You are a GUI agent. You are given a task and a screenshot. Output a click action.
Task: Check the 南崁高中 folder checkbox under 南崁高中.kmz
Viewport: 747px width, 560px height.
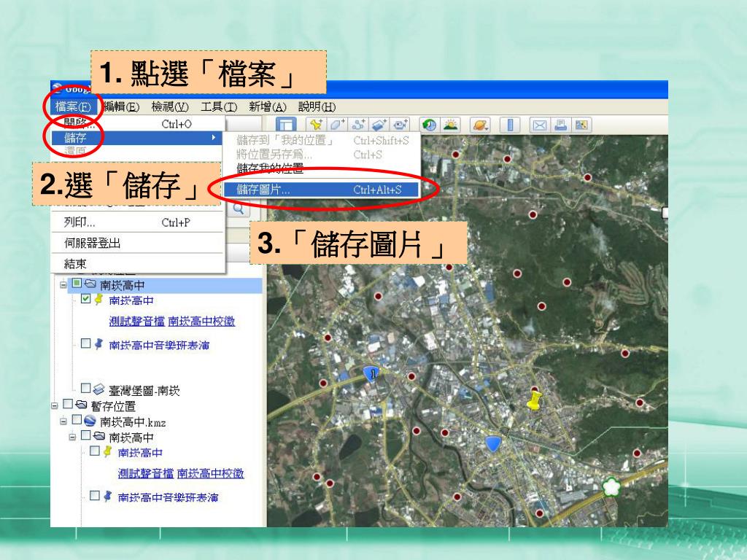click(86, 435)
